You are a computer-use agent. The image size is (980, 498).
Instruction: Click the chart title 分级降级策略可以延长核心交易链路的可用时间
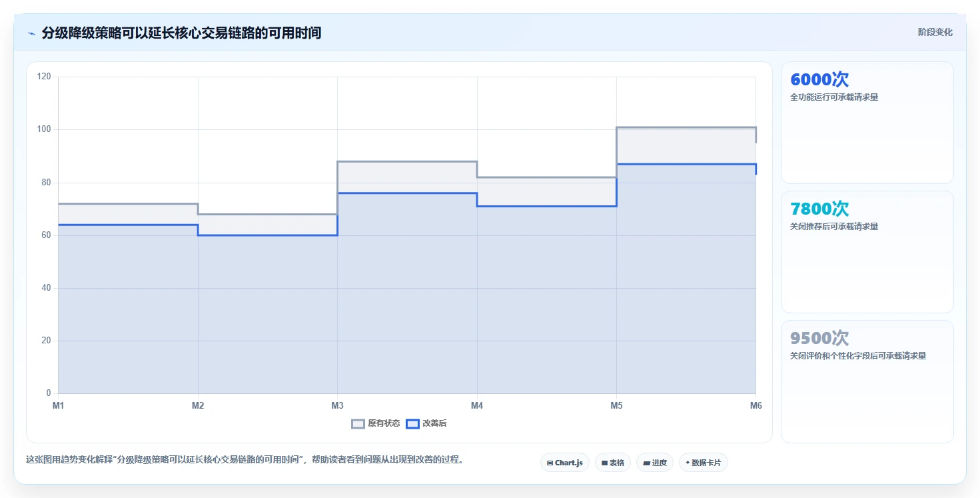(x=181, y=33)
